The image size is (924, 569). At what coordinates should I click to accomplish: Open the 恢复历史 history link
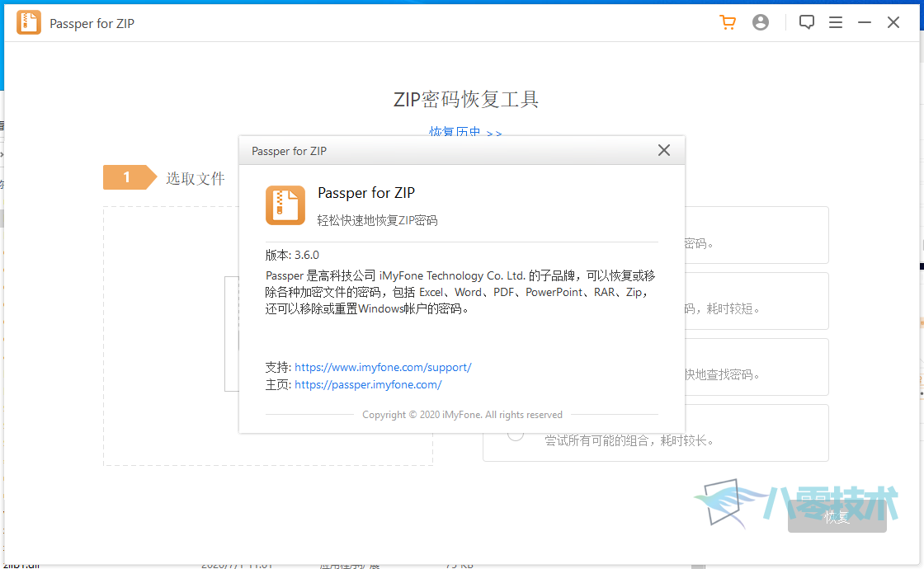(465, 132)
